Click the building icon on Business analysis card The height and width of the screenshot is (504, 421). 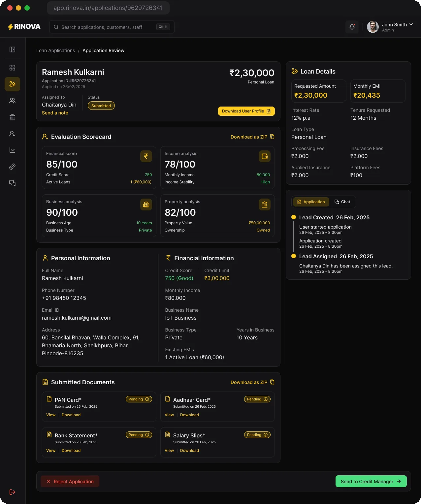tap(146, 205)
